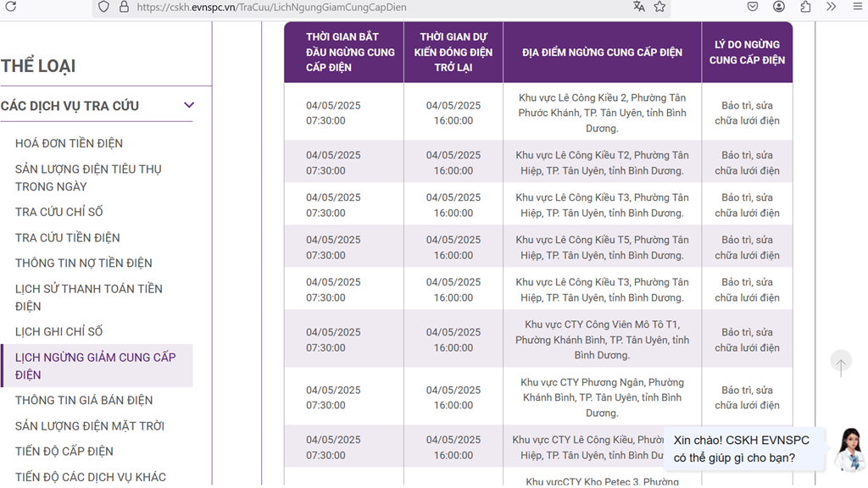Open the CSKH EVNSPC chat assistant avatar
868x488 pixels.
coord(848,449)
